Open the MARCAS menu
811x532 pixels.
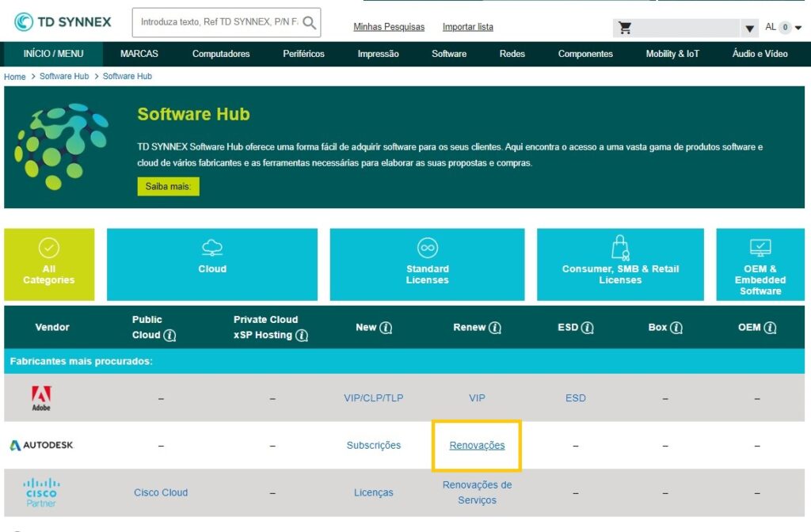click(139, 54)
